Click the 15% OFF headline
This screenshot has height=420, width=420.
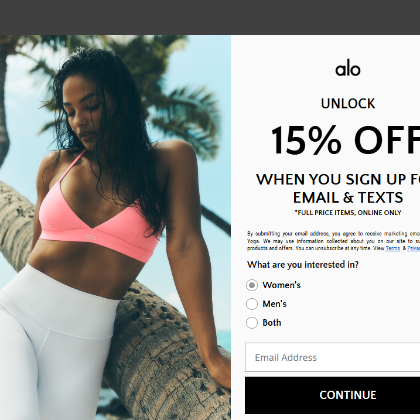[x=345, y=141]
